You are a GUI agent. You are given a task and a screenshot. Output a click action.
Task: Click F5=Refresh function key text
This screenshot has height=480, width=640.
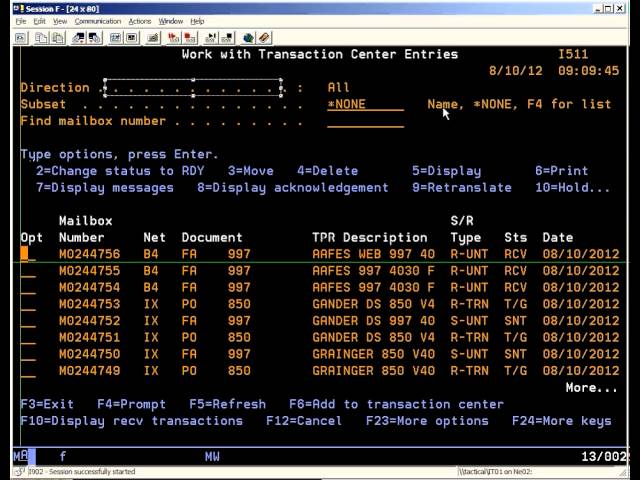coord(227,404)
